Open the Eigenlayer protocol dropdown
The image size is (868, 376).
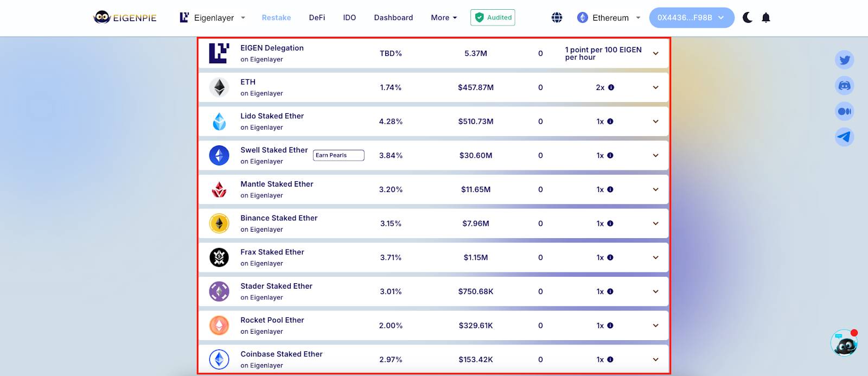(x=213, y=17)
